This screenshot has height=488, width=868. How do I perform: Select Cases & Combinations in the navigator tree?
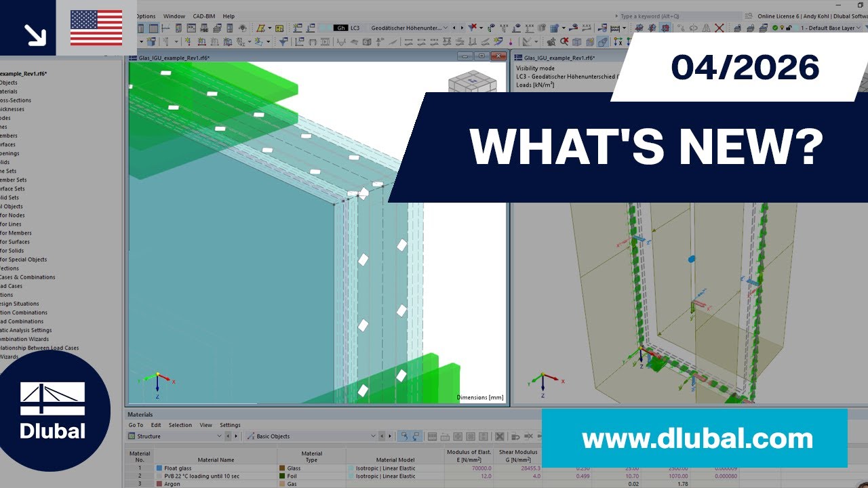(27, 277)
